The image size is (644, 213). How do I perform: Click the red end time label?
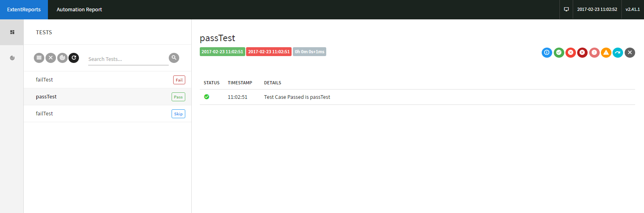(x=269, y=52)
